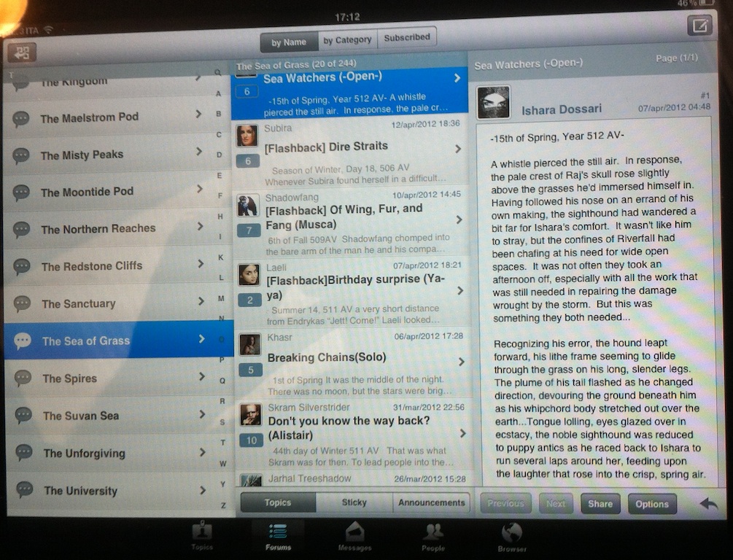
Task: Select the Subscribed filter segment
Action: [x=407, y=38]
